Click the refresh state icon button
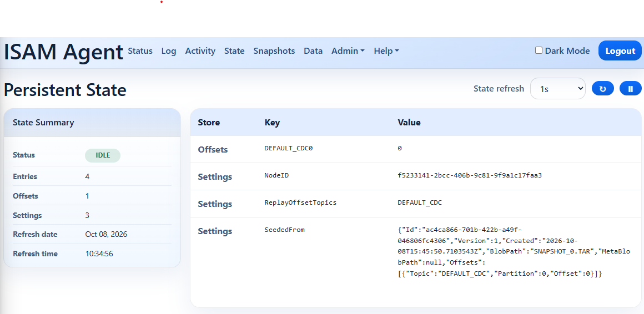 point(602,88)
